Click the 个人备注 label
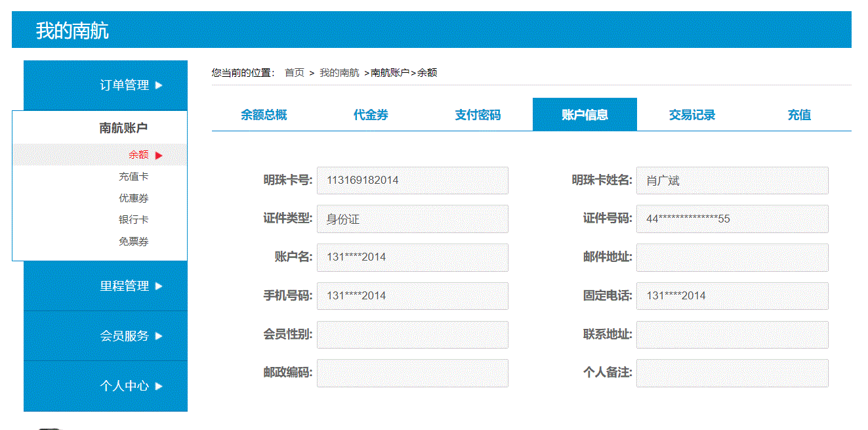The image size is (868, 430). point(608,373)
